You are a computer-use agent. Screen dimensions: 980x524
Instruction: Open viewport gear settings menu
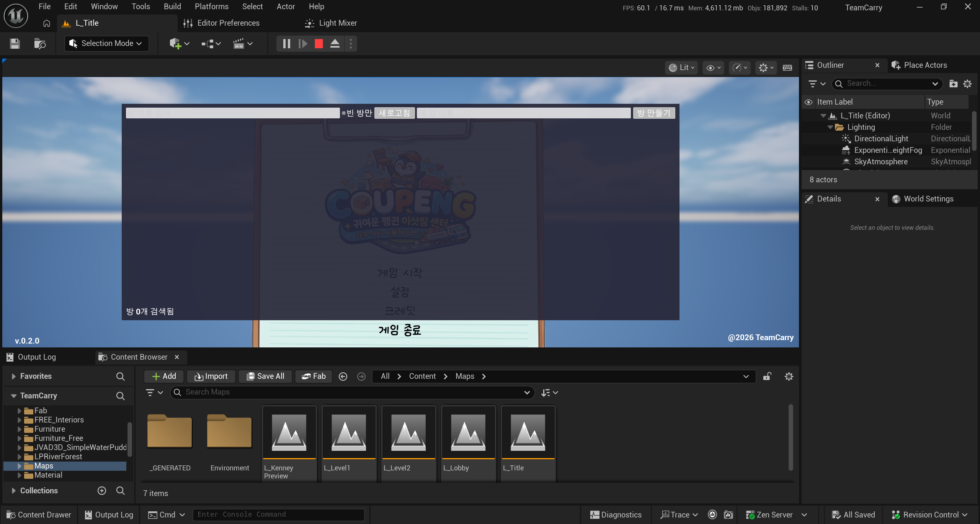[766, 68]
